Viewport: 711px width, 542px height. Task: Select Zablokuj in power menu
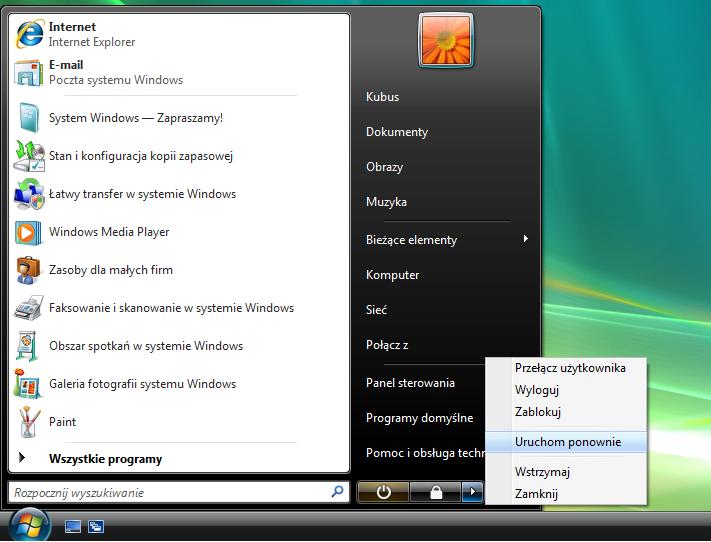(538, 412)
